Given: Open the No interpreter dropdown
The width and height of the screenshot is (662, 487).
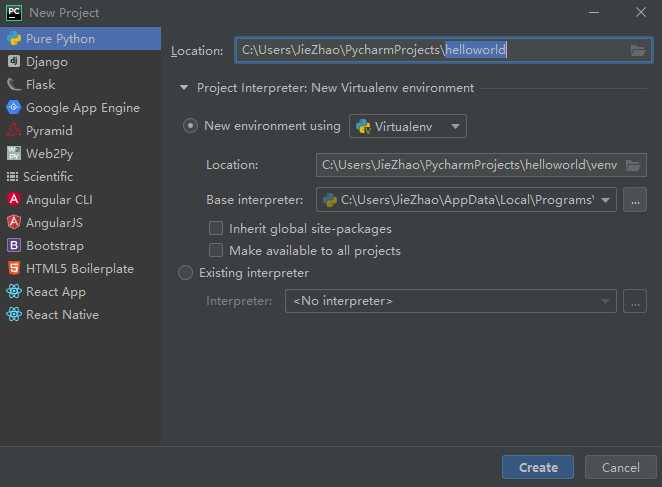Looking at the screenshot, I should [450, 301].
